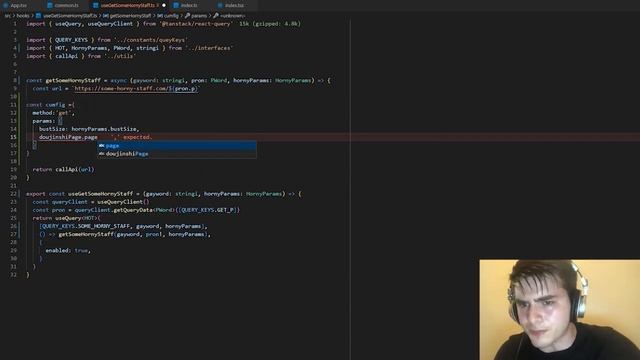Click line number 22 in the gutter
This screenshot has height=360, width=640.
(x=13, y=194)
